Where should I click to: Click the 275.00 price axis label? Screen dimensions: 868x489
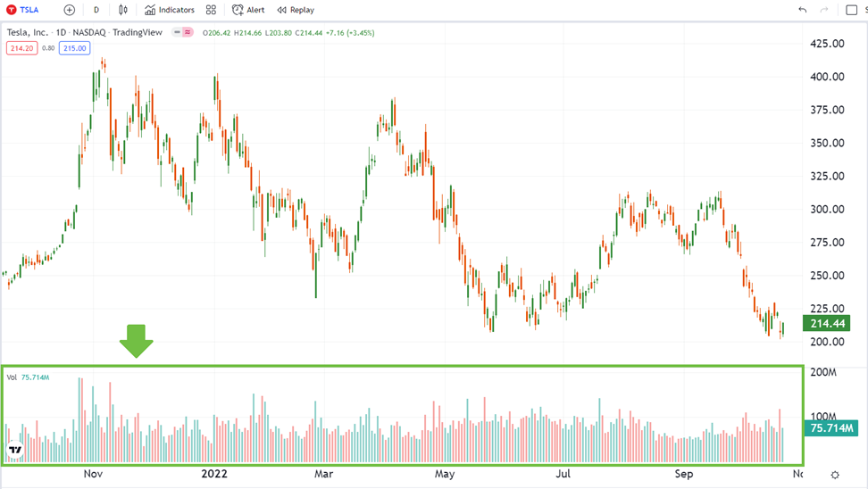[827, 243]
